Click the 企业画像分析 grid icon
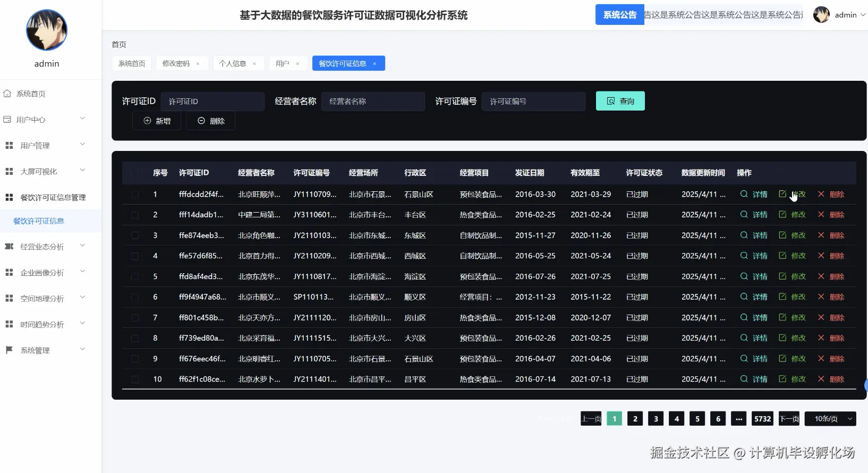 9,272
